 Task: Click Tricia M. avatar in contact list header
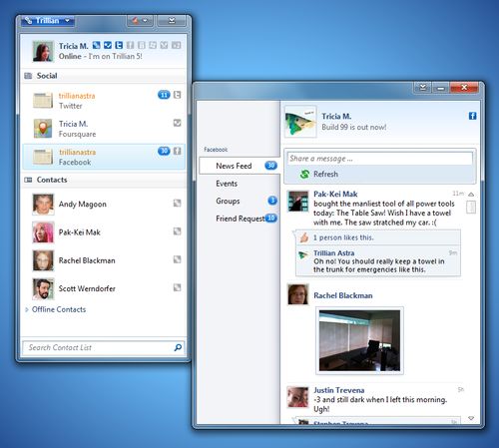(x=43, y=51)
